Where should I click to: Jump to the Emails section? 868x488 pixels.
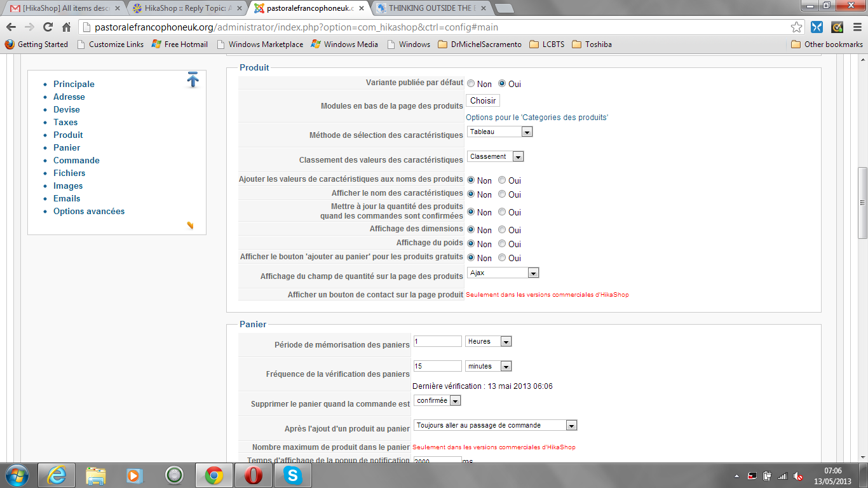pos(67,198)
